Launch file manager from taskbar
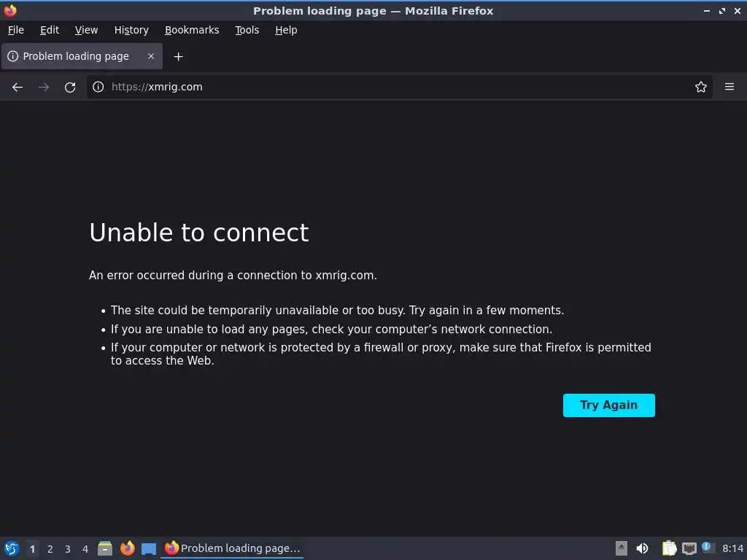 (x=105, y=548)
